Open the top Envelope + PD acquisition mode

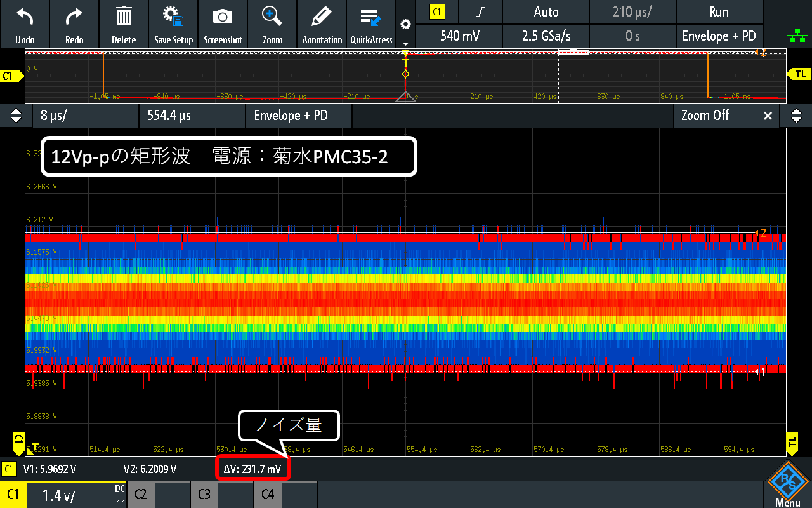click(x=719, y=36)
